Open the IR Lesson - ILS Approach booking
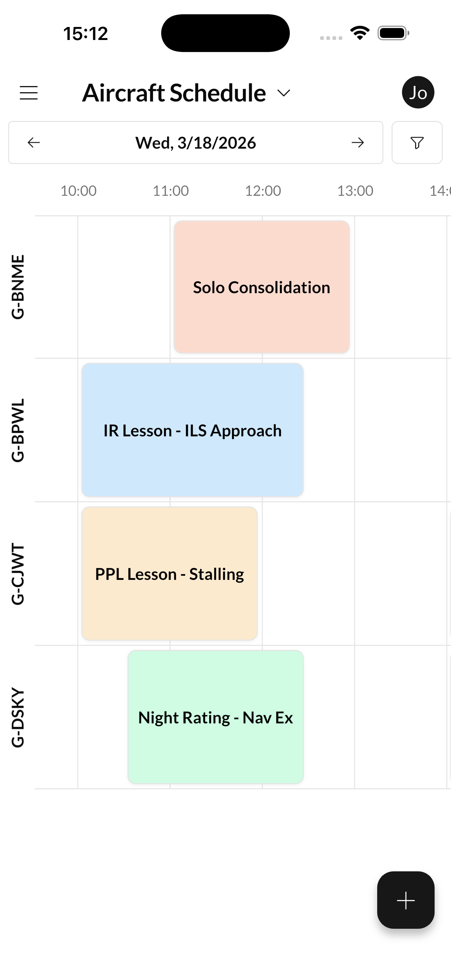The width and height of the screenshot is (451, 980). pyautogui.click(x=192, y=430)
